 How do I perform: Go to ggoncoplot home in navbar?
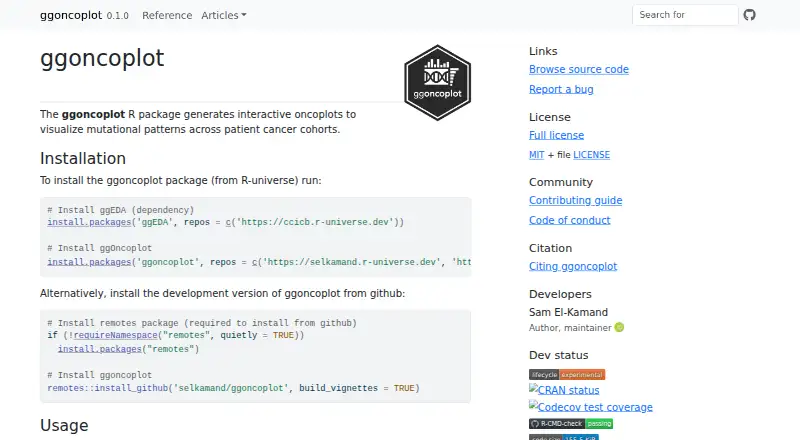point(71,15)
